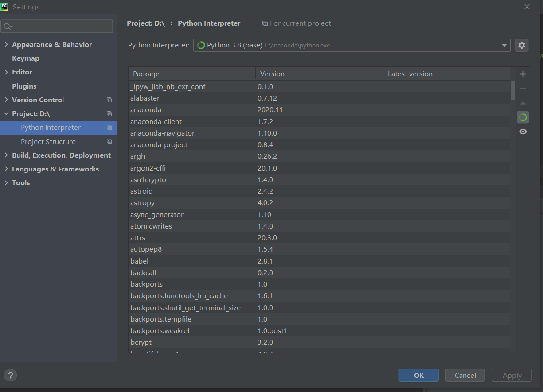Viewport: 543px width, 392px height.
Task: Click the copy icon beside Project Structure
Action: (x=109, y=141)
